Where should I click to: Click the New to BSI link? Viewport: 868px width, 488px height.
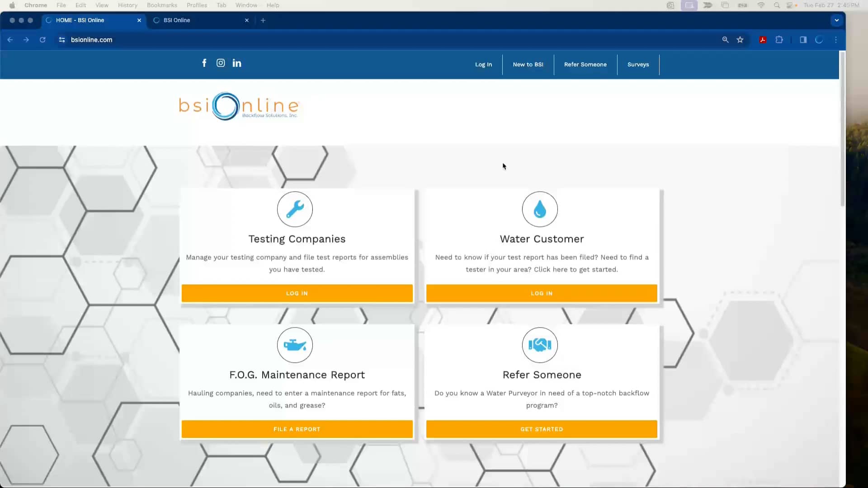pos(528,64)
